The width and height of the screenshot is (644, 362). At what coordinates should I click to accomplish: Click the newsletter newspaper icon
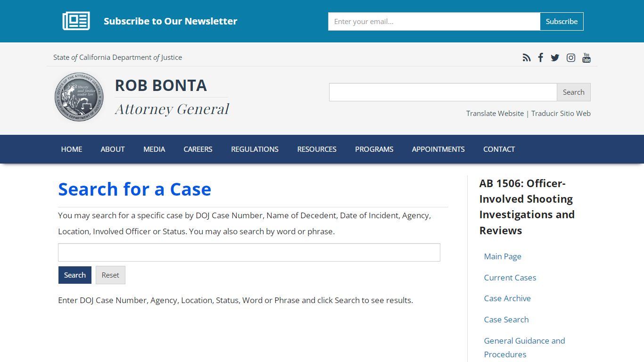[76, 21]
